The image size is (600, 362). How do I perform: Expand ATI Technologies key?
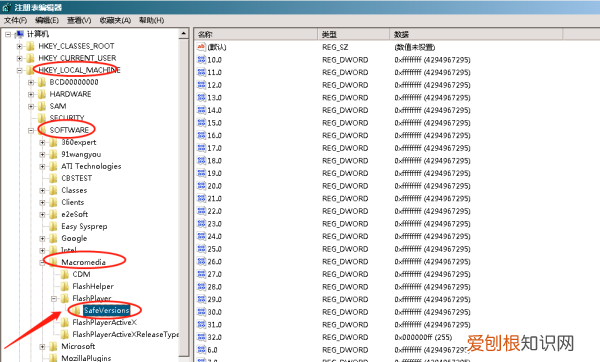click(42, 166)
